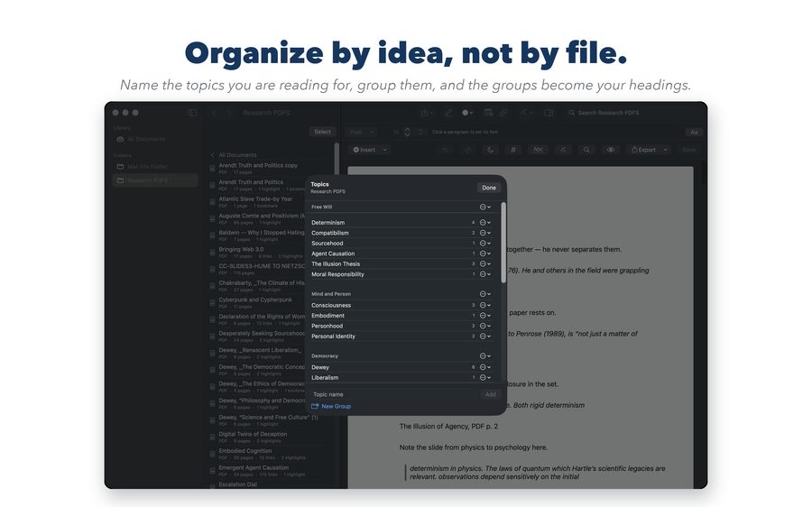The height and width of the screenshot is (507, 812).
Task: Click the undo arrow in the editor toolbar
Action: point(444,150)
